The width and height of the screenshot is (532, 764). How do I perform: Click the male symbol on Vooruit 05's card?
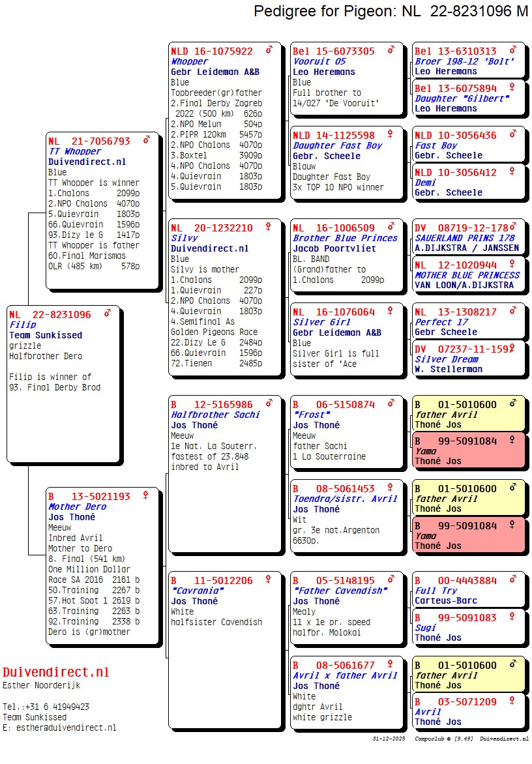pyautogui.click(x=391, y=51)
